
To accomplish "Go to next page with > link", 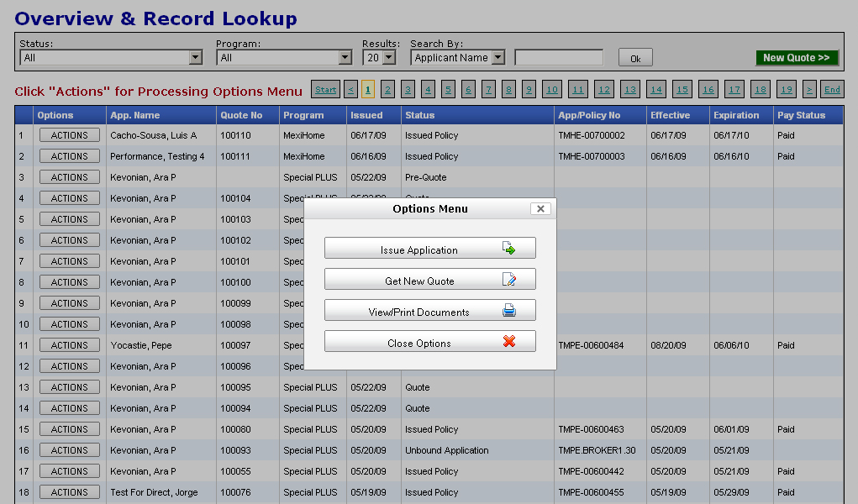I will pyautogui.click(x=809, y=90).
